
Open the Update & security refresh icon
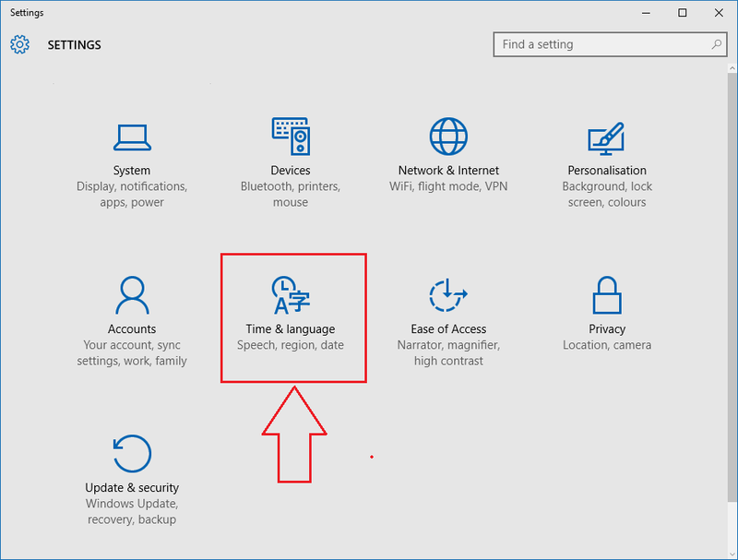pyautogui.click(x=132, y=453)
